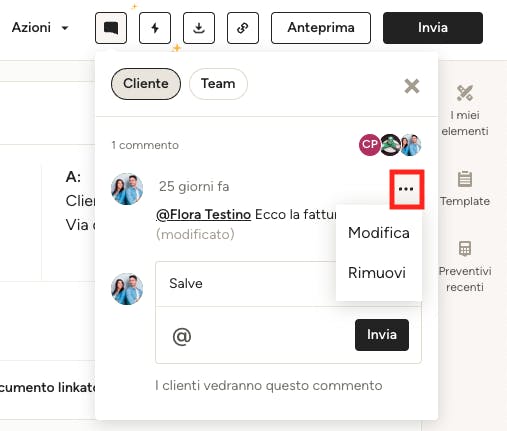The height and width of the screenshot is (431, 507).
Task: Open the Template sidebar icon
Action: tap(465, 189)
